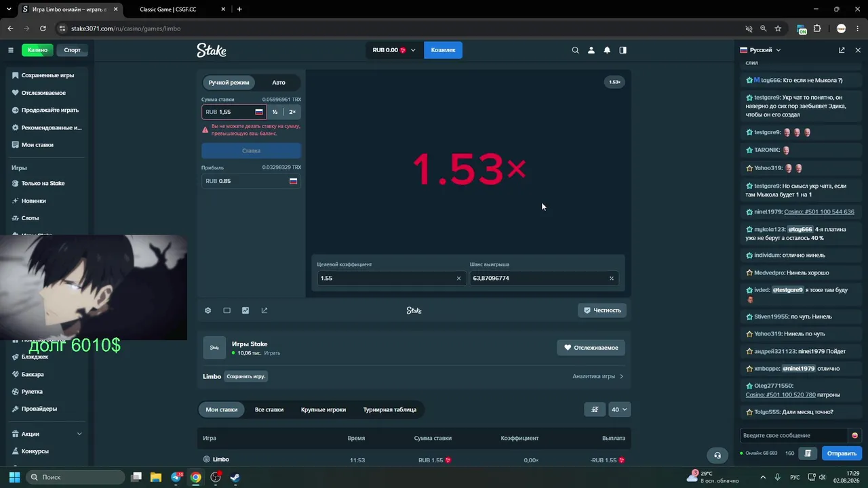Toggle follow with heart Отслеживаемое button
The height and width of the screenshot is (488, 868).
tap(591, 348)
